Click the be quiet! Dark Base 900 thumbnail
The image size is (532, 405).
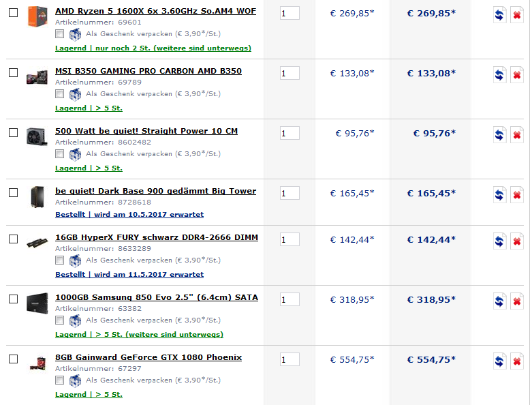pos(37,196)
